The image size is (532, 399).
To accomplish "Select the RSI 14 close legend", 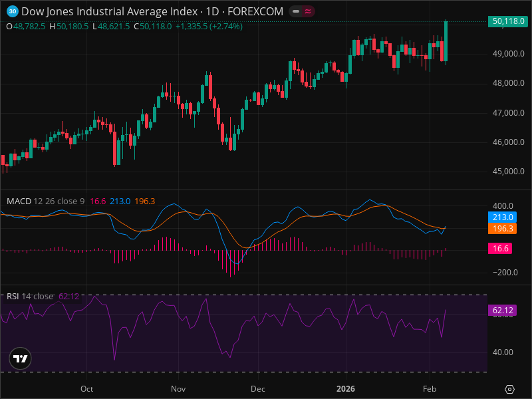I will click(x=30, y=296).
